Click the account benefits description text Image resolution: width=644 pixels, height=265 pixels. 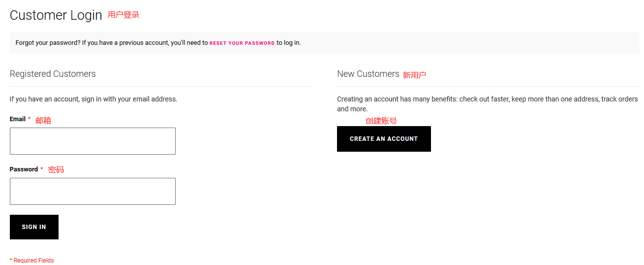click(487, 99)
